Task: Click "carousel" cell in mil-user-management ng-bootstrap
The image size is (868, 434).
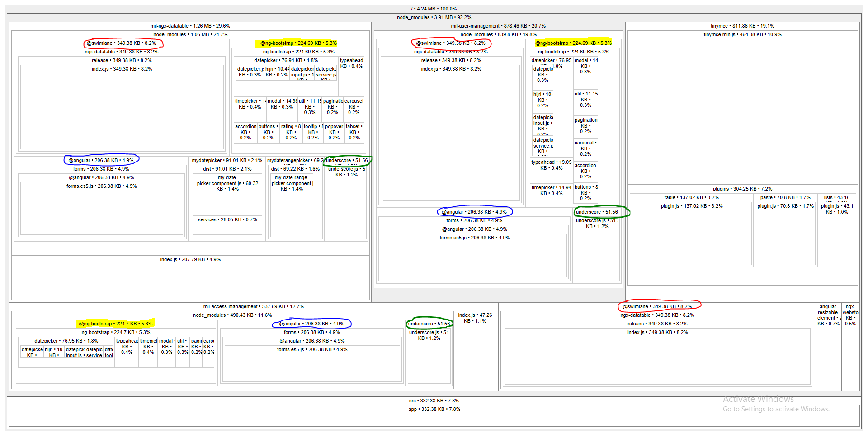Action: click(585, 148)
